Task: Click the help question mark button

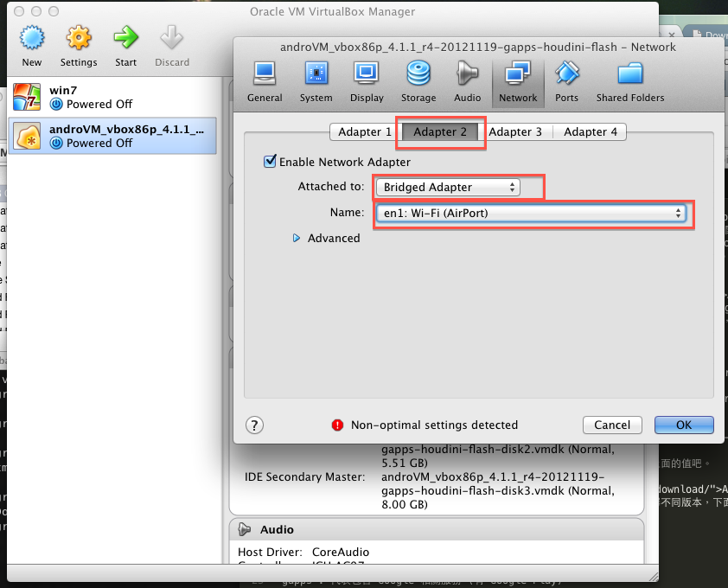Action: click(x=254, y=425)
